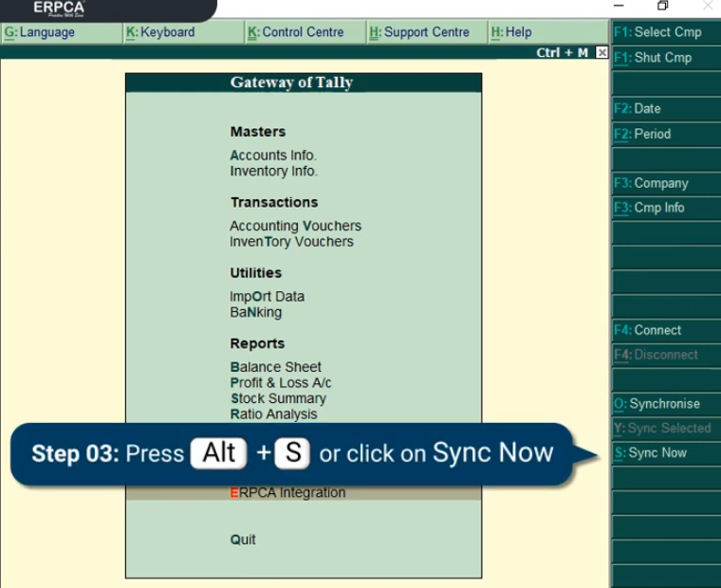Click the Transactions section heading
This screenshot has height=588, width=721.
(x=274, y=202)
